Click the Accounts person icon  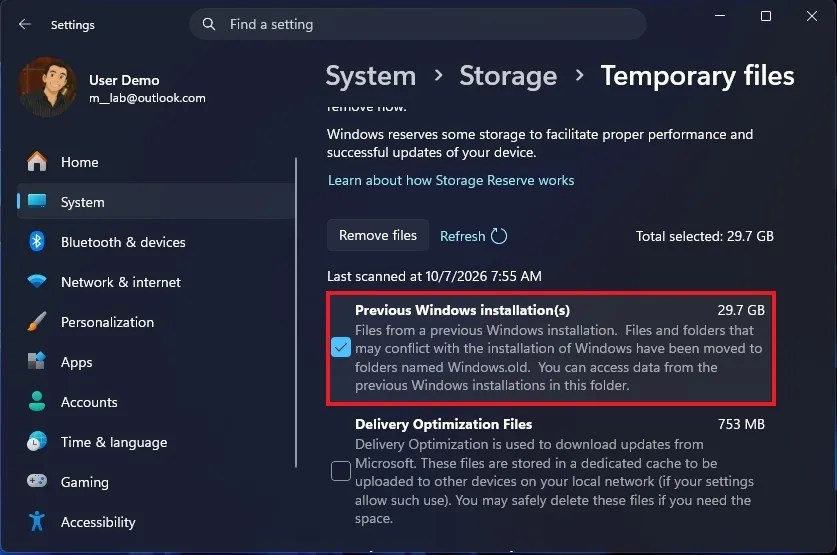(x=37, y=401)
